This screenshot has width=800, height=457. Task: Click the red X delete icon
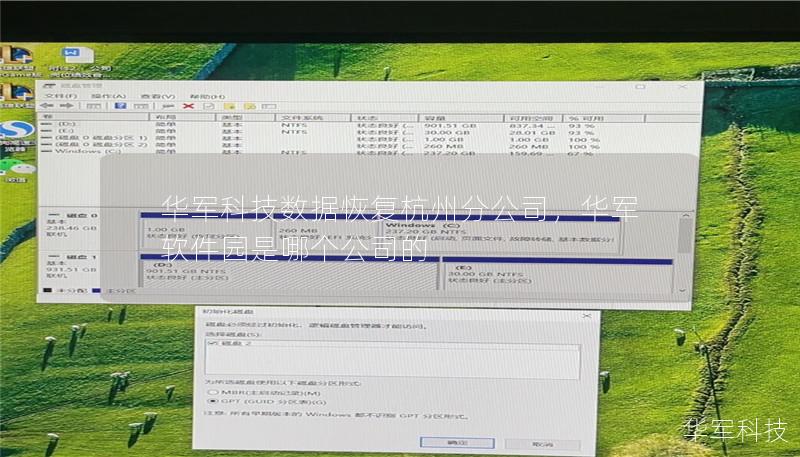(x=188, y=105)
